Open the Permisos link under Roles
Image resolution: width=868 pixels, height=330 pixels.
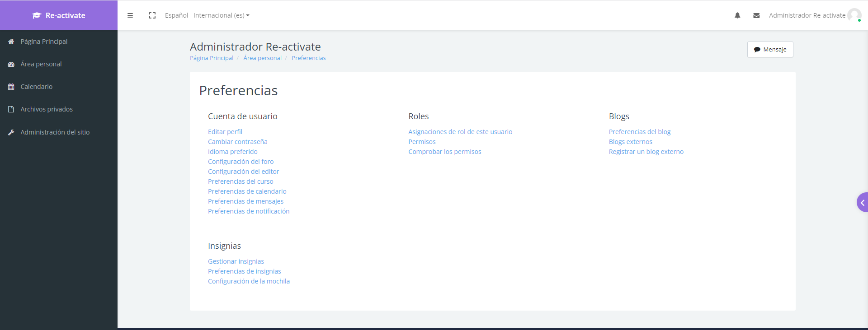pyautogui.click(x=422, y=142)
